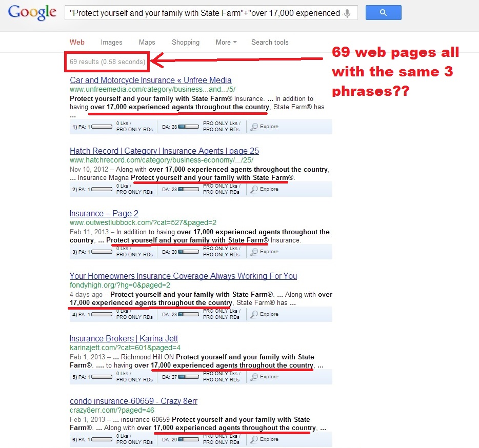Click the Google logo
This screenshot has height=448, width=479.
[x=32, y=12]
